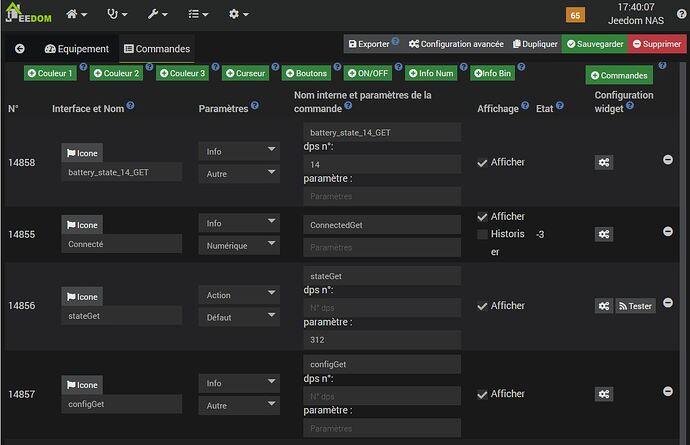
Task: Enable the Historiser checkbox for Connecté
Action: [x=483, y=234]
